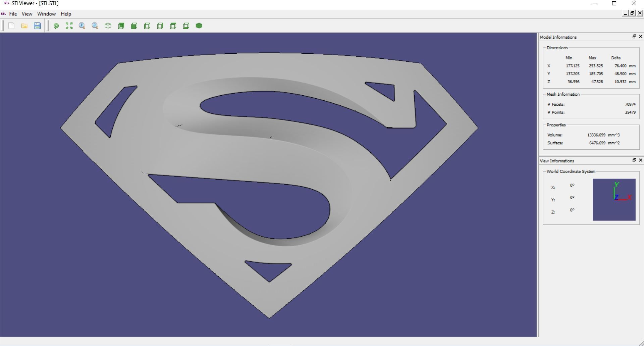
Task: Click the New file toolbar icon
Action: point(11,26)
